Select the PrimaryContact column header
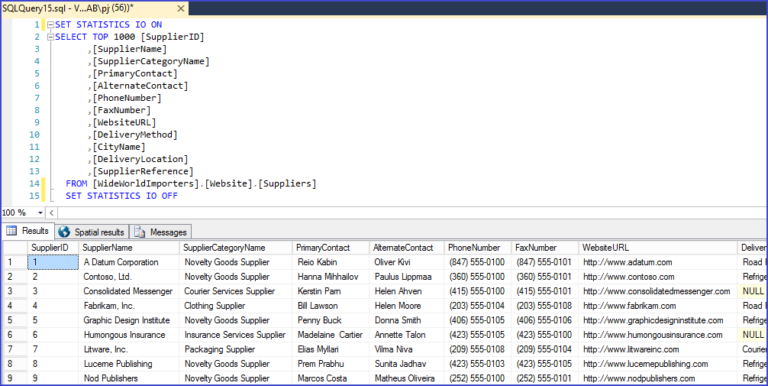Image resolution: width=768 pixels, height=386 pixels. pyautogui.click(x=331, y=248)
